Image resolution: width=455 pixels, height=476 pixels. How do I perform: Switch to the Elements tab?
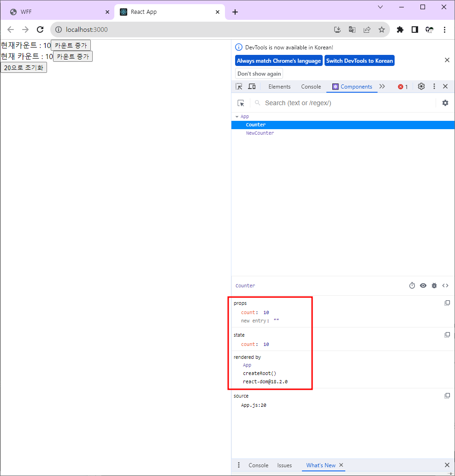279,87
